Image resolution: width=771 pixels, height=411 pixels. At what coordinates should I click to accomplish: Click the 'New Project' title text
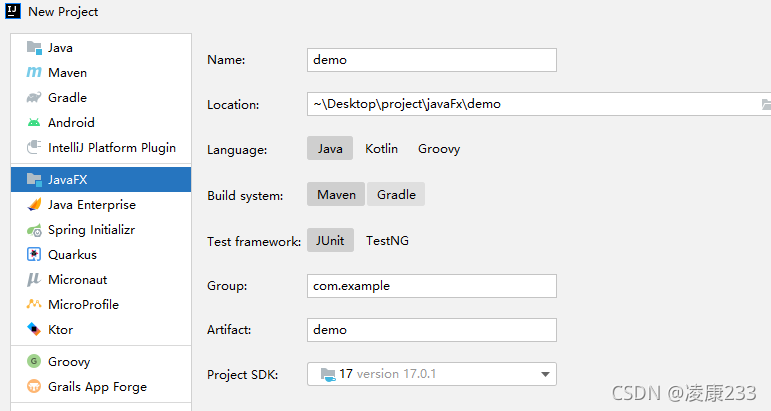[x=63, y=12]
